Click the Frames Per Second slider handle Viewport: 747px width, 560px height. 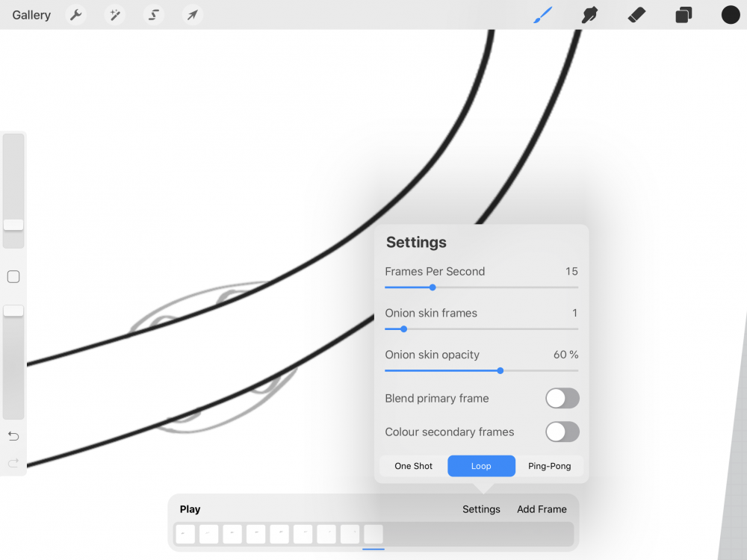point(433,287)
